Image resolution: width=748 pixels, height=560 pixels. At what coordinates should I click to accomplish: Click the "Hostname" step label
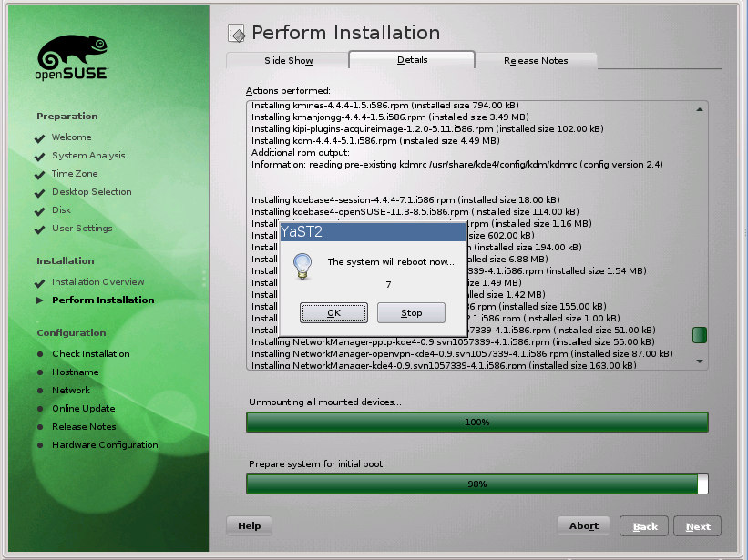76,372
